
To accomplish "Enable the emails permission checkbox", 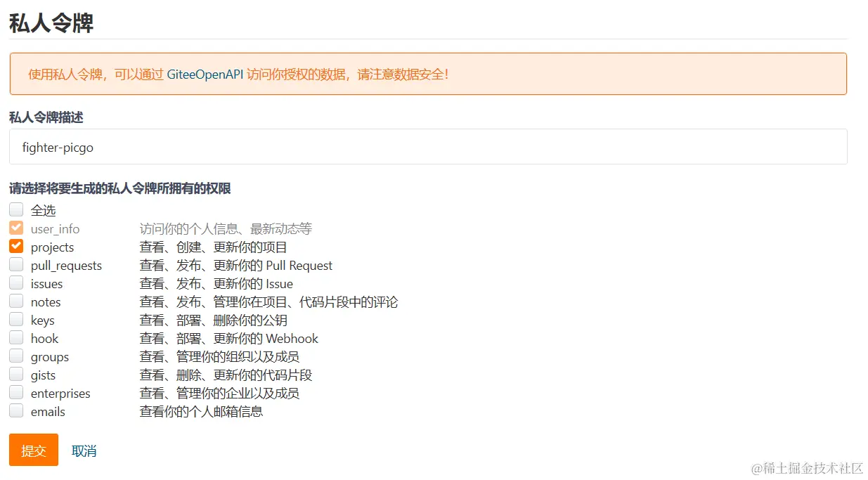I will click(16, 410).
